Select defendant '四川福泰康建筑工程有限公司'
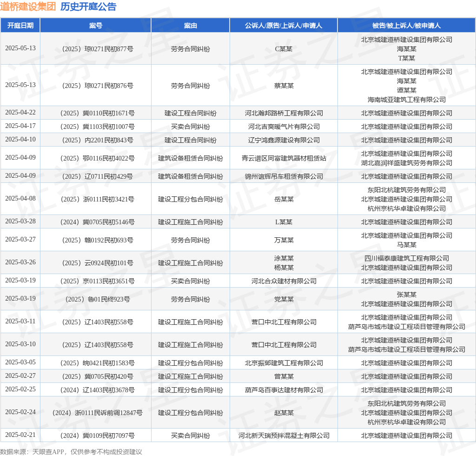This screenshot has height=456, width=476. (406, 258)
